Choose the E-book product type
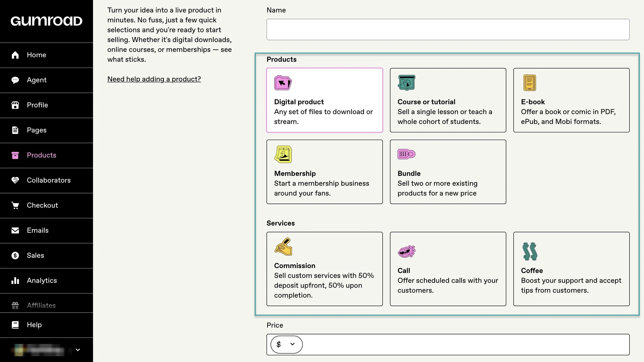 click(571, 100)
